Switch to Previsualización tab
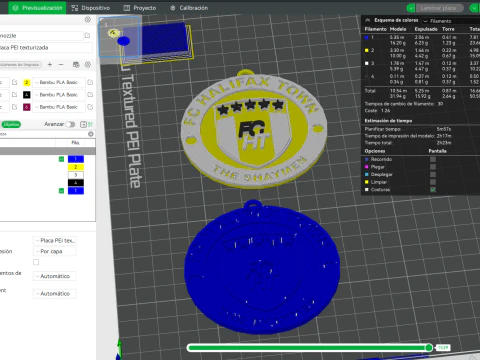Screen dimensions: 480x360 [x=37, y=8]
